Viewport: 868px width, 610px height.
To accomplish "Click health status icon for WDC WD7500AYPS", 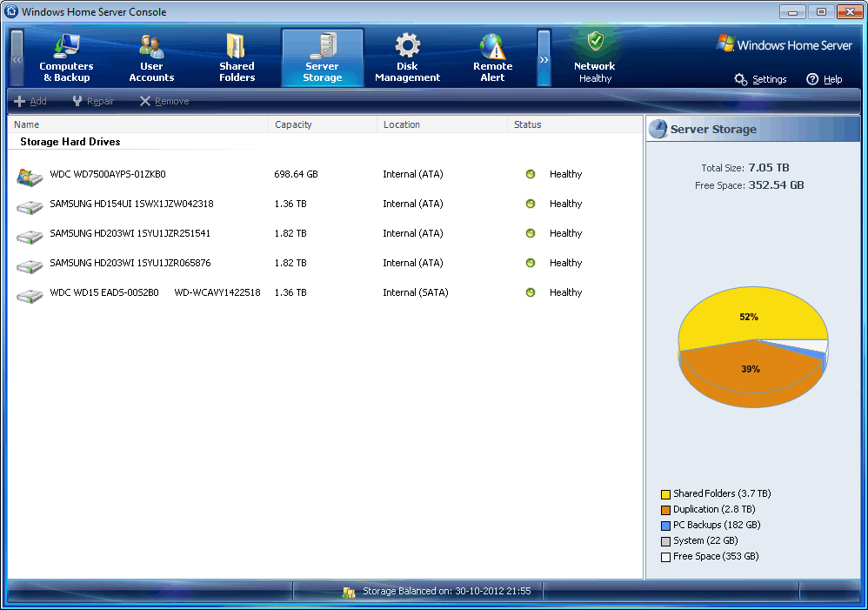I will point(531,174).
